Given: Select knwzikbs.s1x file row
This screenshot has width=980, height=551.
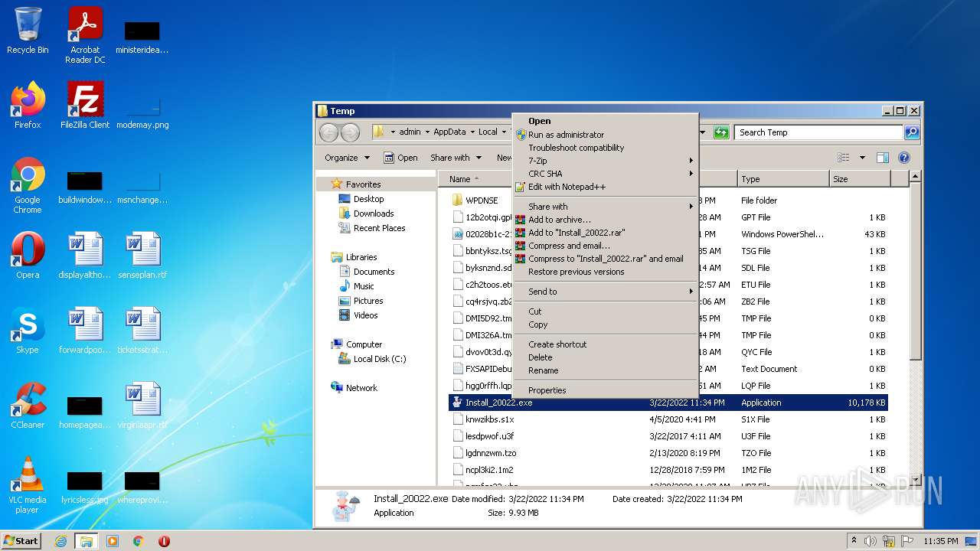Looking at the screenshot, I should (668, 419).
